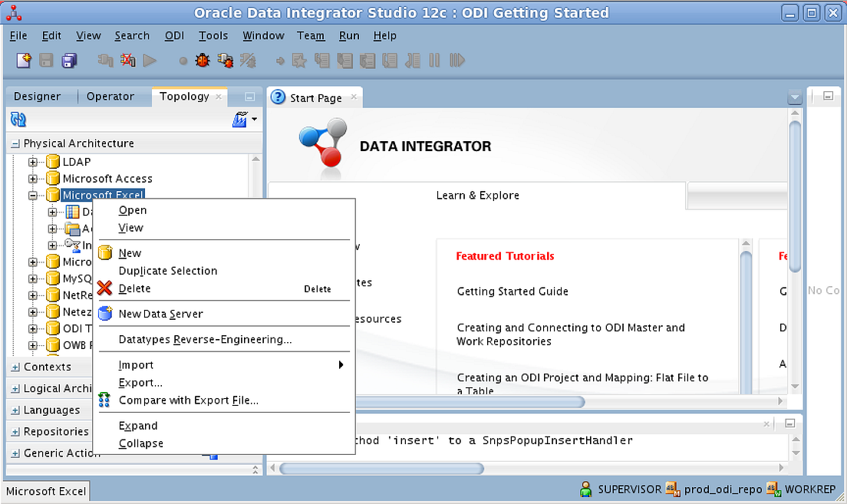Click the SUPERVISOR user icon in status bar
Screen dimensions: 847x504
pyautogui.click(x=585, y=489)
